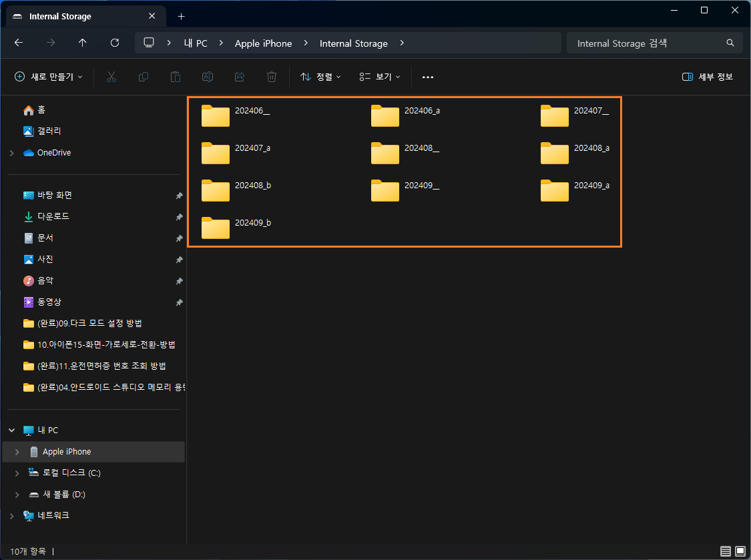Open the 새로 만들기 dropdown
751x560 pixels.
(x=49, y=77)
